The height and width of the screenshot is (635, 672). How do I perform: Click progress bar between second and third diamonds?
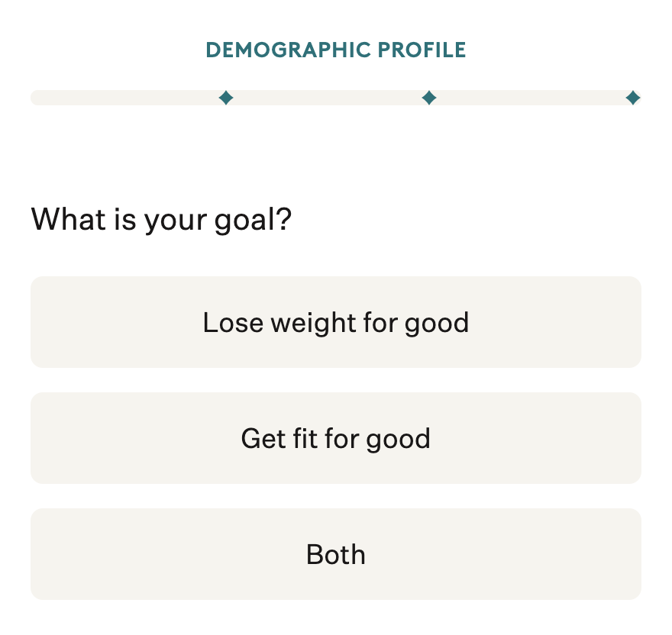pos(531,98)
